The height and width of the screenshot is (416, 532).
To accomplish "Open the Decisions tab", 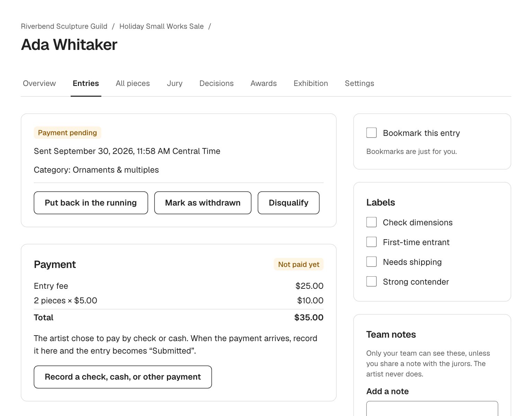I will (216, 83).
